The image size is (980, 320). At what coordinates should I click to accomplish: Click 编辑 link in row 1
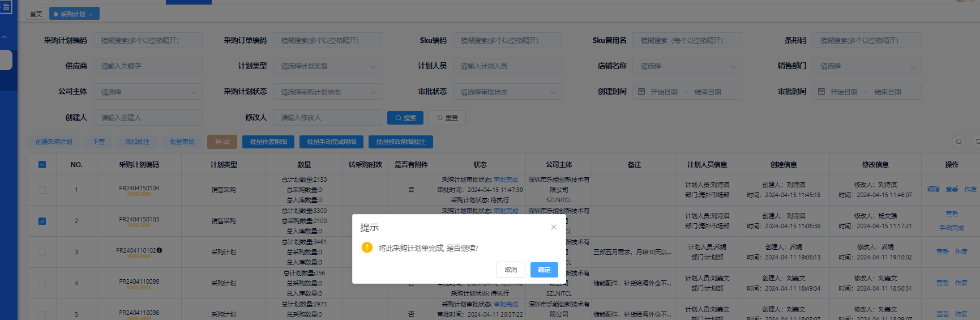934,189
